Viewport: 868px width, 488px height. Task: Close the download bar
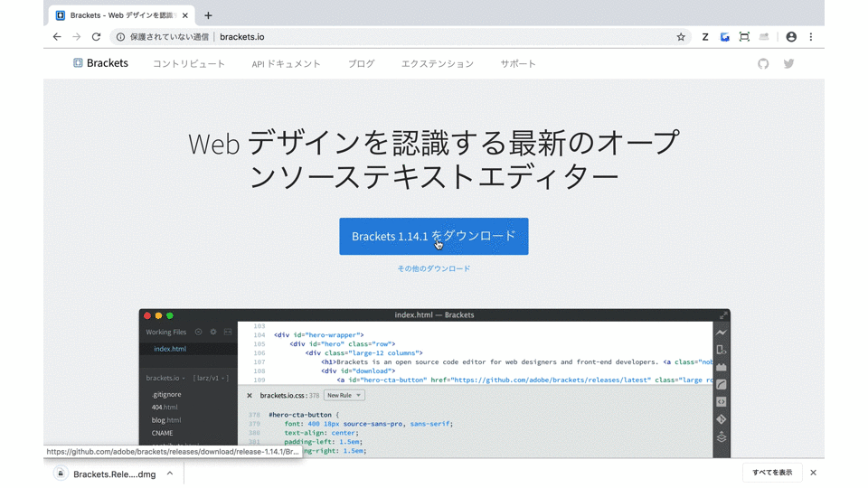coord(813,473)
